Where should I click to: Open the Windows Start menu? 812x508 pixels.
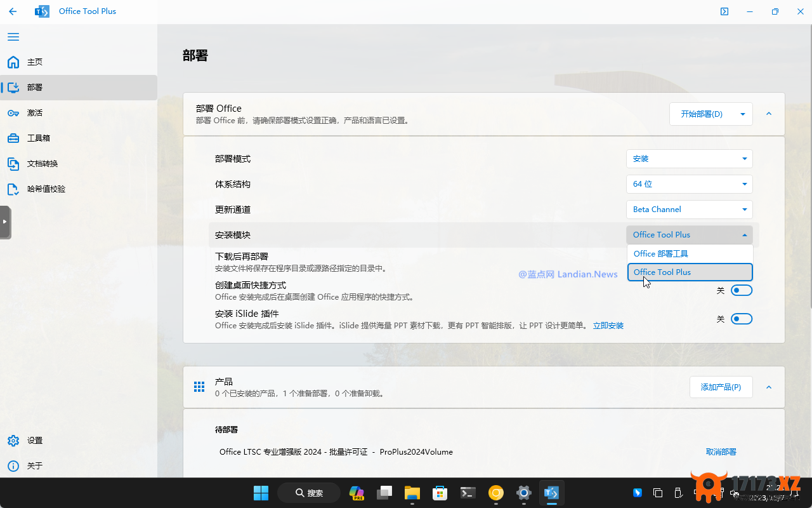pyautogui.click(x=261, y=493)
